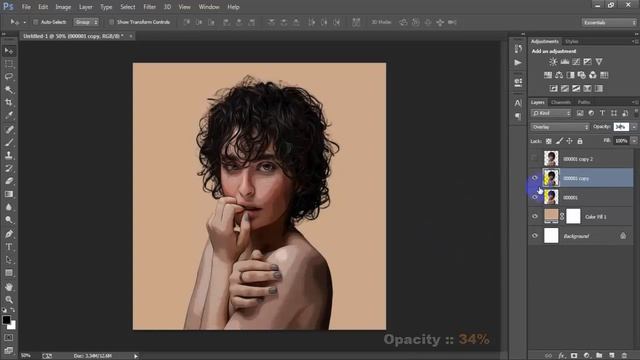The width and height of the screenshot is (640, 360).
Task: Hide the 000001 copy layer
Action: [x=535, y=178]
